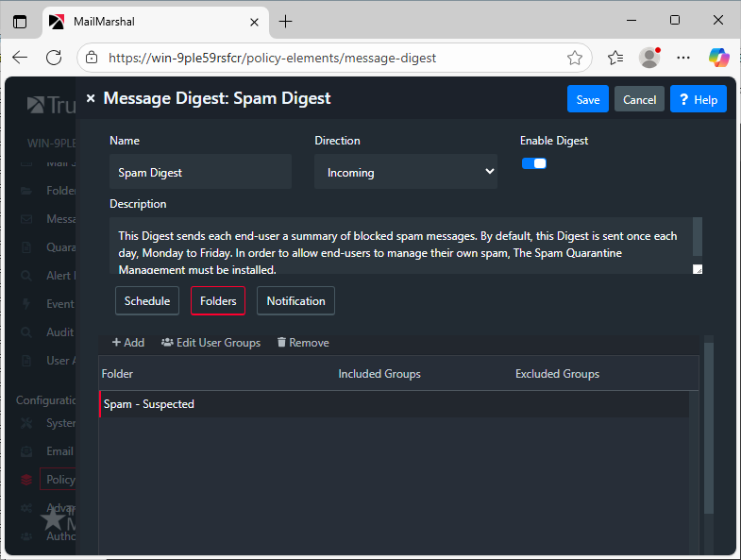Viewport: 741px width, 560px height.
Task: Open browser settings and more menu
Action: tap(684, 58)
